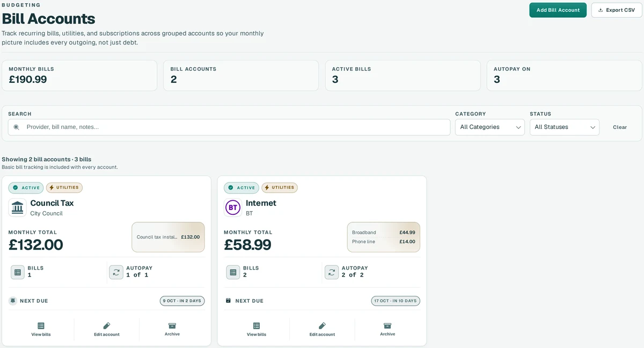Click Bills list icon on Council Tax card

tap(18, 272)
